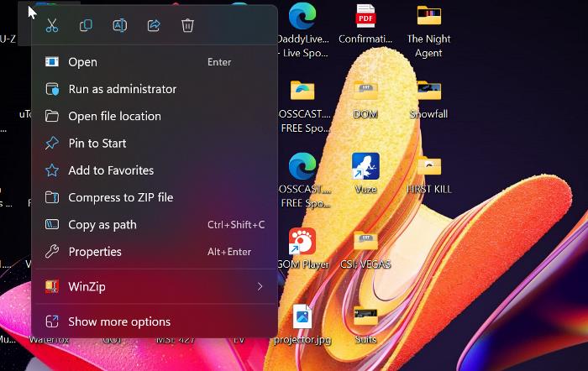This screenshot has width=588, height=371.
Task: Select Open file location
Action: [x=114, y=116]
